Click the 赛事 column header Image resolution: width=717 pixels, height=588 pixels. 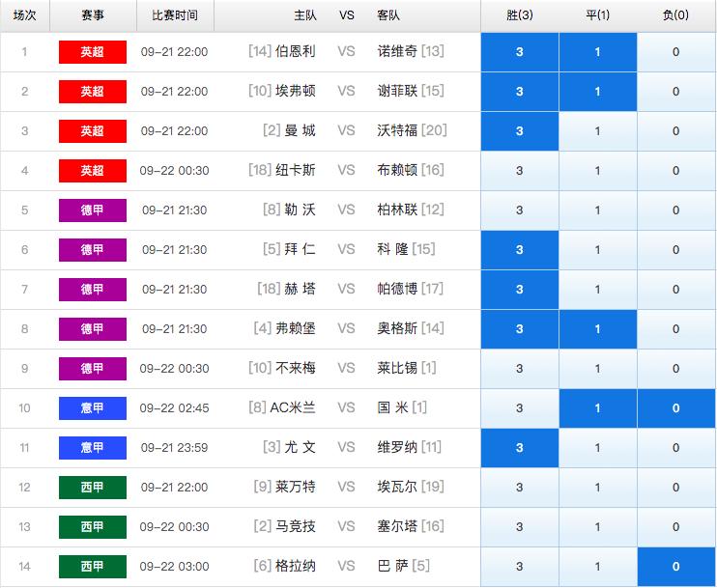coord(93,15)
